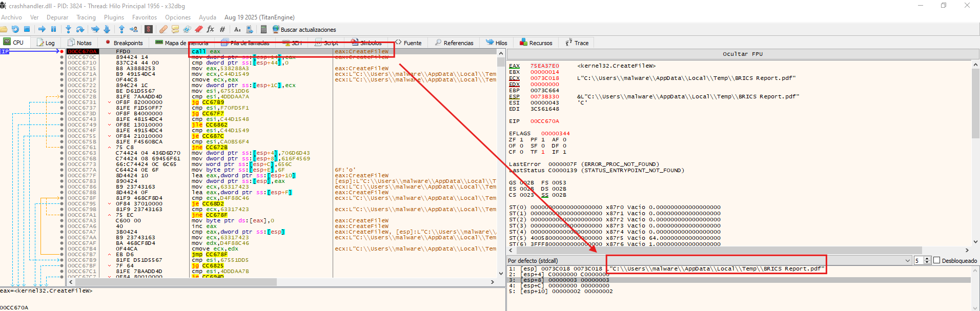The width and height of the screenshot is (980, 311).
Task: Select the call eax instruction row
Action: (206, 51)
